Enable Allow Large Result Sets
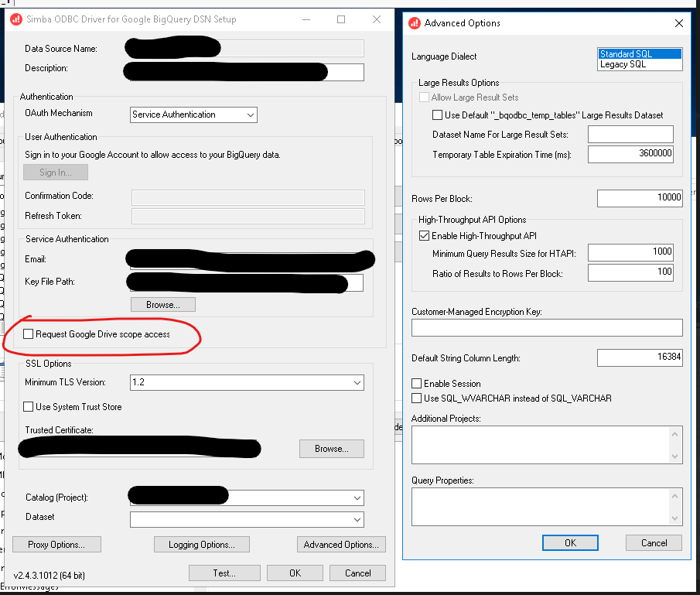Viewport: 700px width, 595px height. (x=425, y=97)
